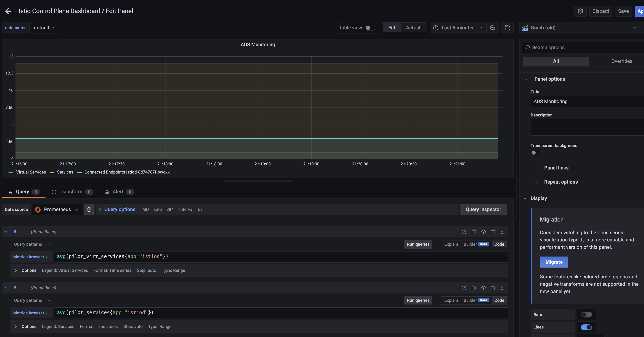Open the Last 5 minutes time picker
Screen dimensions: 644x337
(458, 28)
